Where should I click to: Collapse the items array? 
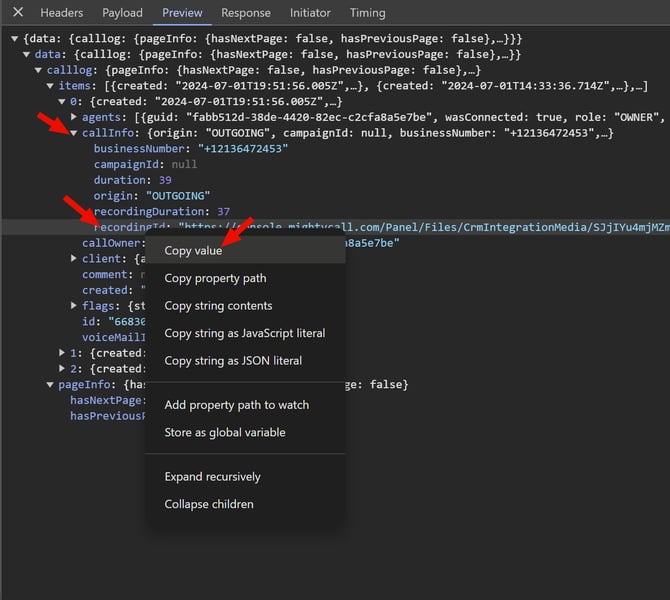[x=50, y=86]
